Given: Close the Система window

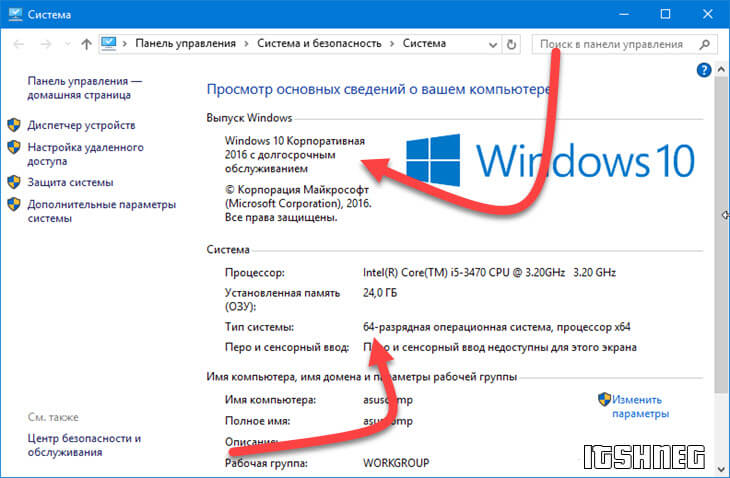Looking at the screenshot, I should coord(708,14).
